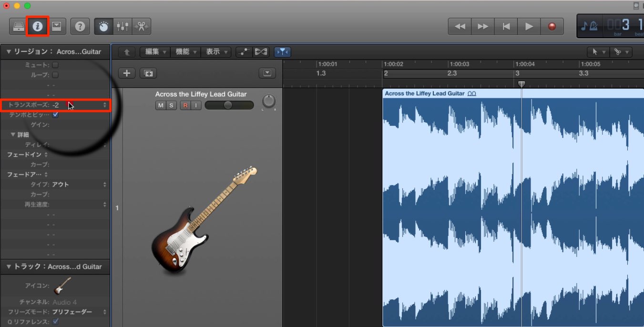The image size is (644, 327).
Task: Add a new track with plus button
Action: click(127, 73)
